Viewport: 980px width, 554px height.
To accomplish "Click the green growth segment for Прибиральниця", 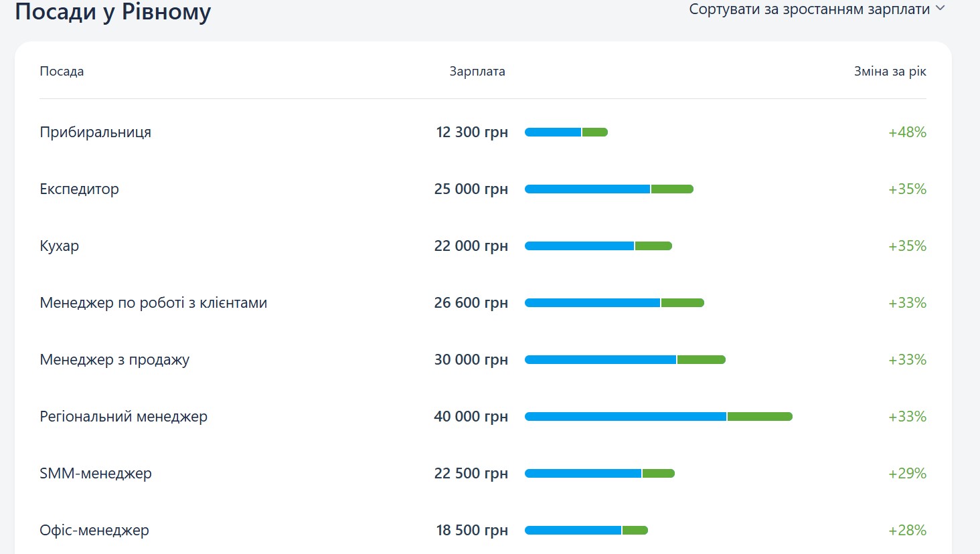I will 594,132.
